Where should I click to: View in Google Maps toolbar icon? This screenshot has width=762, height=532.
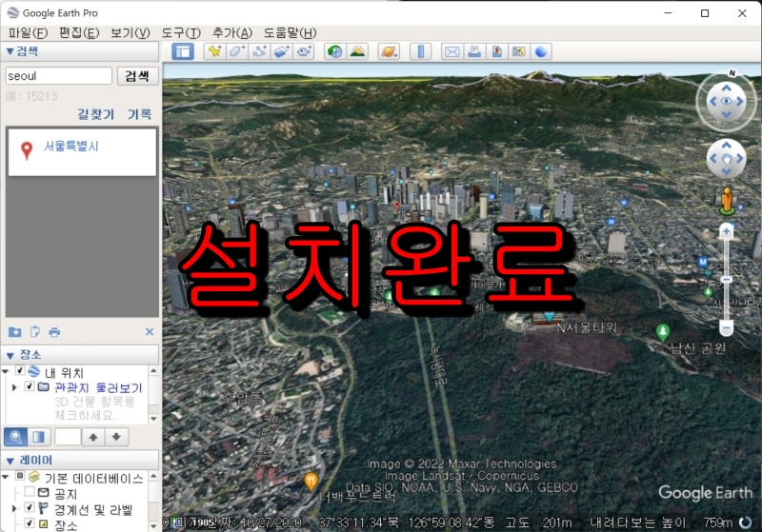(518, 51)
